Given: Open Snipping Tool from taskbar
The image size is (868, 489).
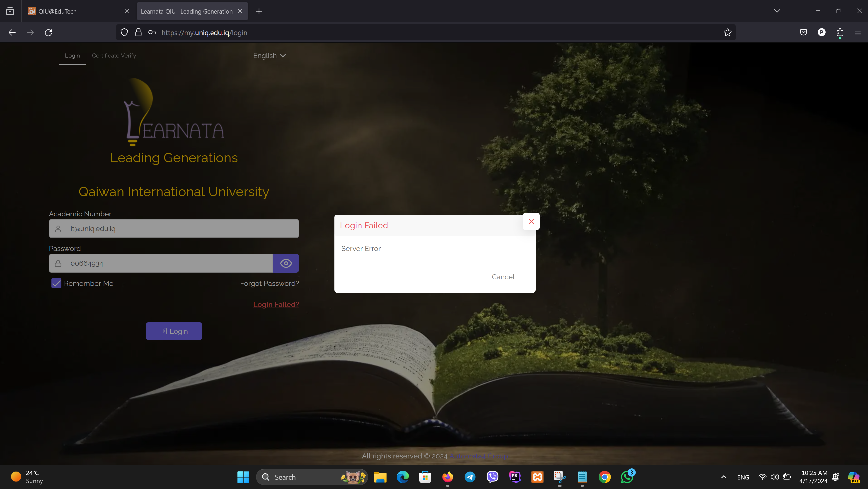Looking at the screenshot, I should click(x=560, y=477).
